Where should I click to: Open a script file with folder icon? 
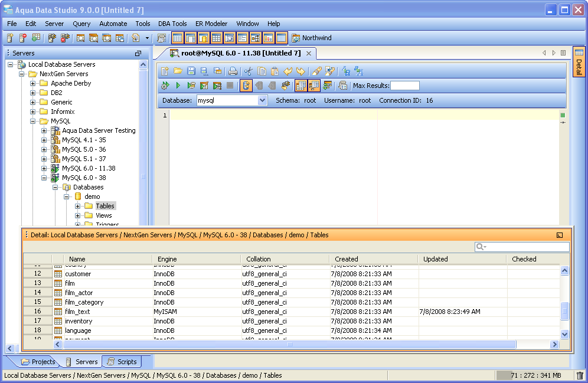[x=178, y=71]
